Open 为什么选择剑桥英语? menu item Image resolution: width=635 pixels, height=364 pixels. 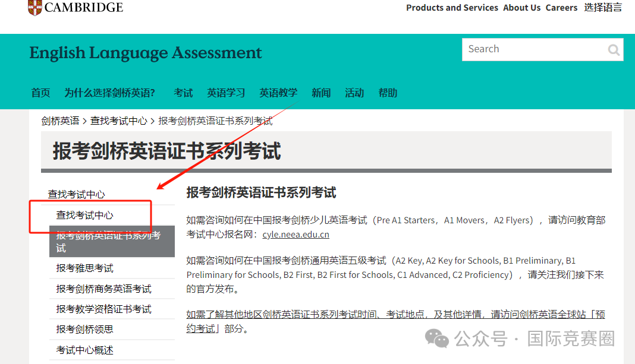coord(110,93)
